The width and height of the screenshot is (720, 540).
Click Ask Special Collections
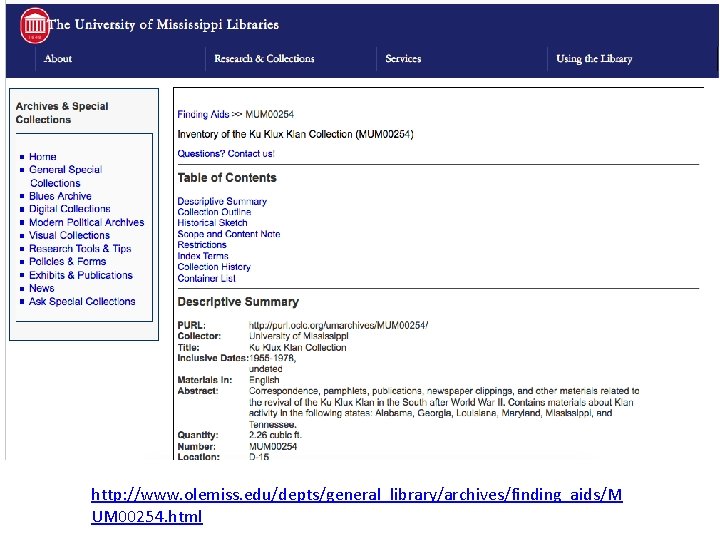[x=82, y=301]
